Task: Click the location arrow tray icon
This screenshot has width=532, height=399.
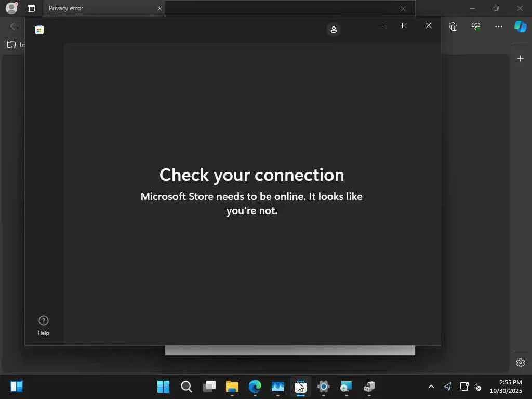Action: (447, 387)
